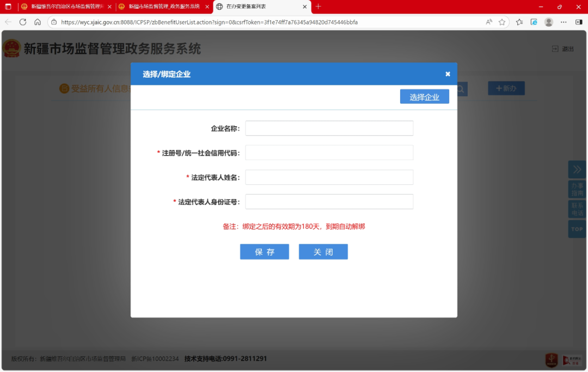588x372 pixels.
Task: Go to the browser home page icon
Action: click(38, 22)
